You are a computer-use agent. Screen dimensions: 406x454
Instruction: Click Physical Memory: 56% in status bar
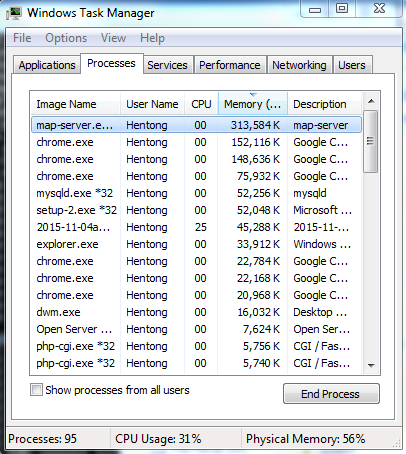click(x=306, y=439)
